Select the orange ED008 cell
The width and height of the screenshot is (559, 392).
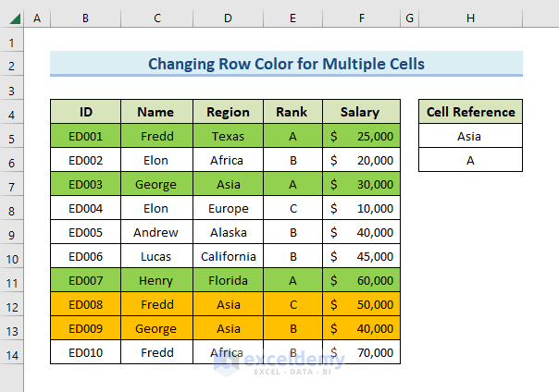tap(85, 304)
